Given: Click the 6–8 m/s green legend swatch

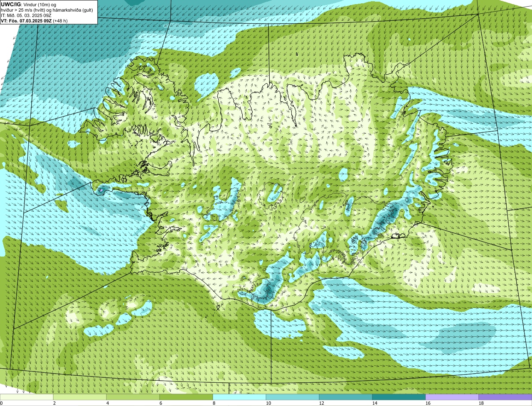Looking at the screenshot, I should click(x=186, y=397).
